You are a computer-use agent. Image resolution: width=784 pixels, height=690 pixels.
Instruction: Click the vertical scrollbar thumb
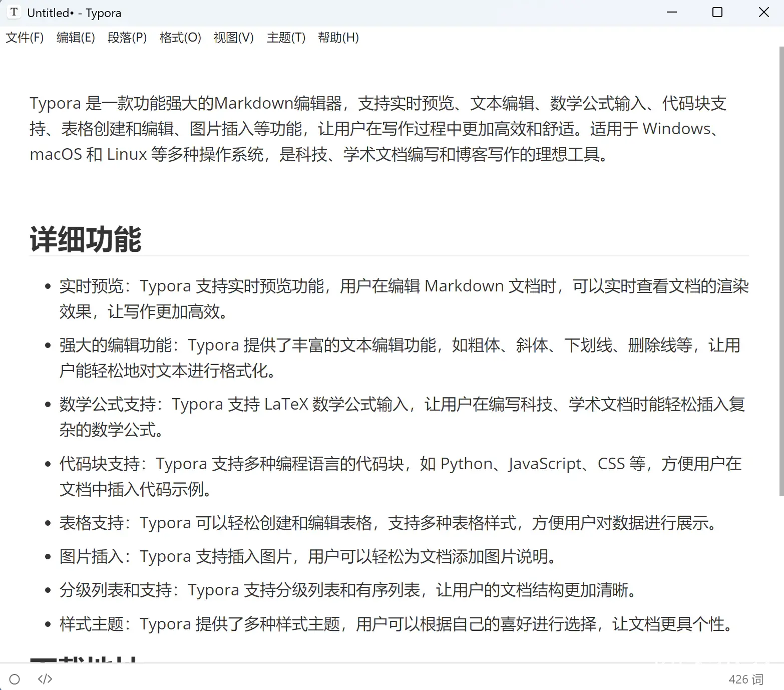pos(781,270)
